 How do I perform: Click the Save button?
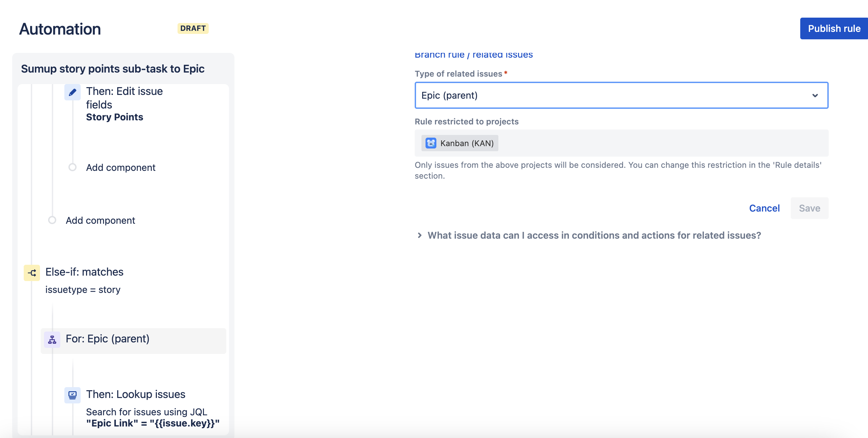pos(809,208)
